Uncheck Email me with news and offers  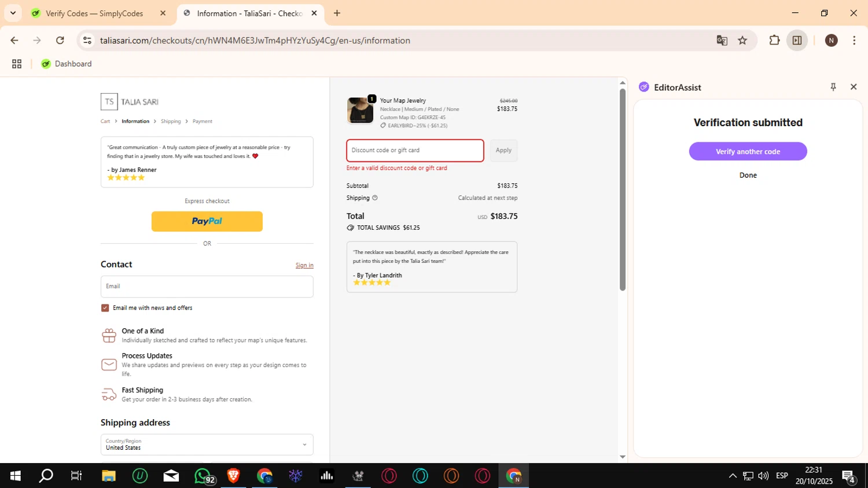tap(105, 308)
